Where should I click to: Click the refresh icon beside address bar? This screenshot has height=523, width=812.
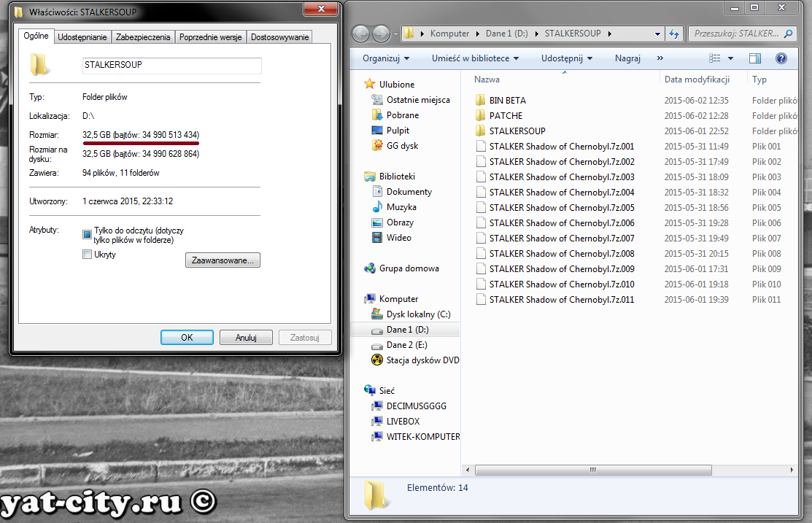[x=673, y=34]
